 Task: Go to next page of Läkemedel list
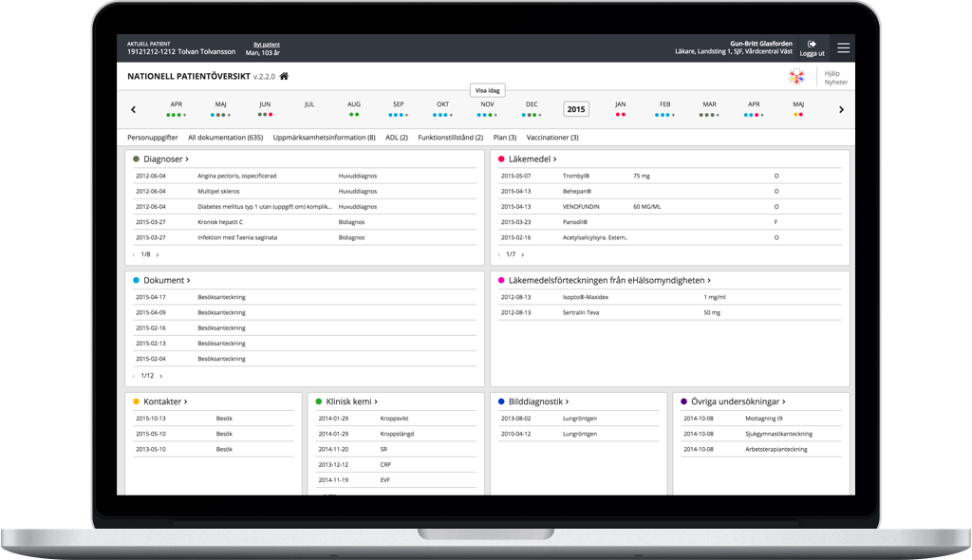pyautogui.click(x=522, y=254)
